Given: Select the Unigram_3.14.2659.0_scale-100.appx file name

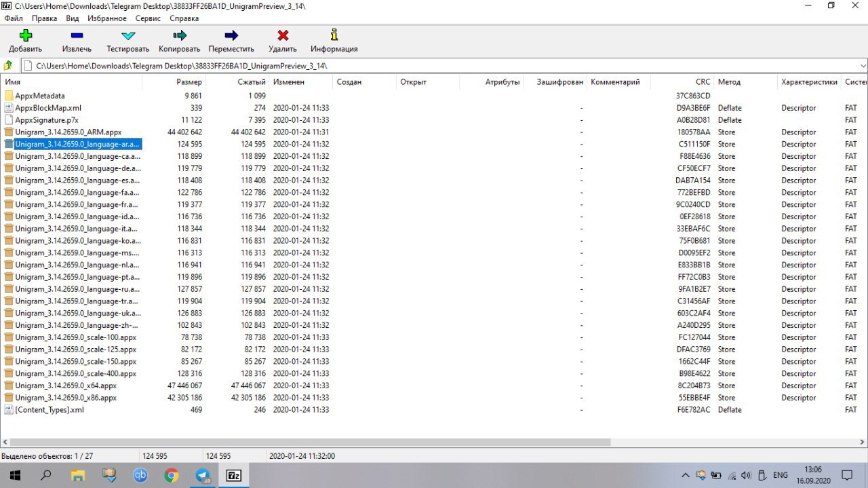Looking at the screenshot, I should pos(76,337).
